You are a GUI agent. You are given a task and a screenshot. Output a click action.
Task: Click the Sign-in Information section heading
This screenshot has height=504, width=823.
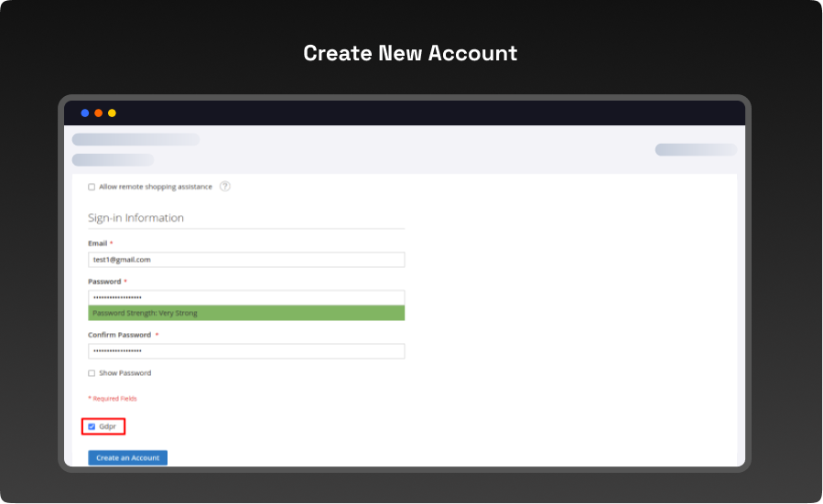click(x=135, y=218)
